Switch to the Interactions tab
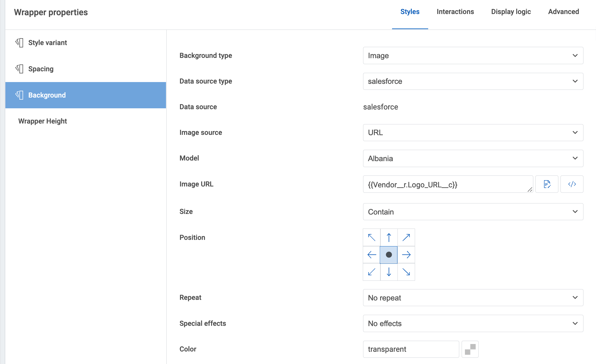This screenshot has width=596, height=364. pos(455,12)
